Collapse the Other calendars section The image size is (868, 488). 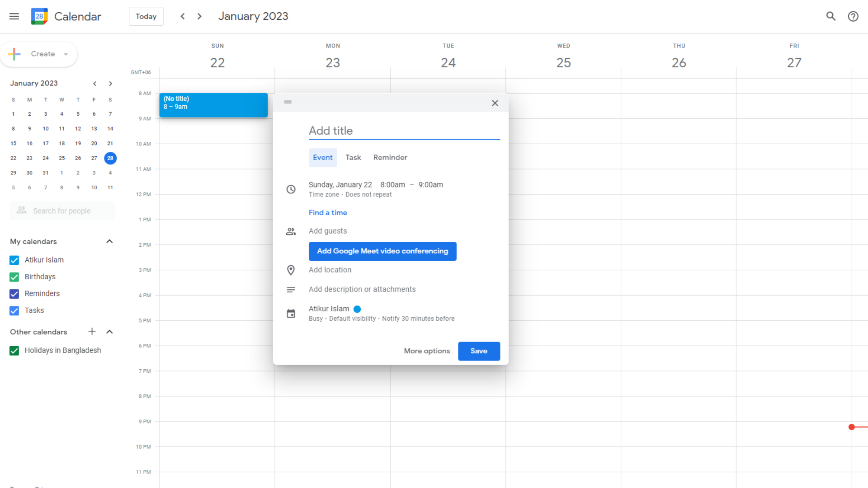tap(109, 332)
